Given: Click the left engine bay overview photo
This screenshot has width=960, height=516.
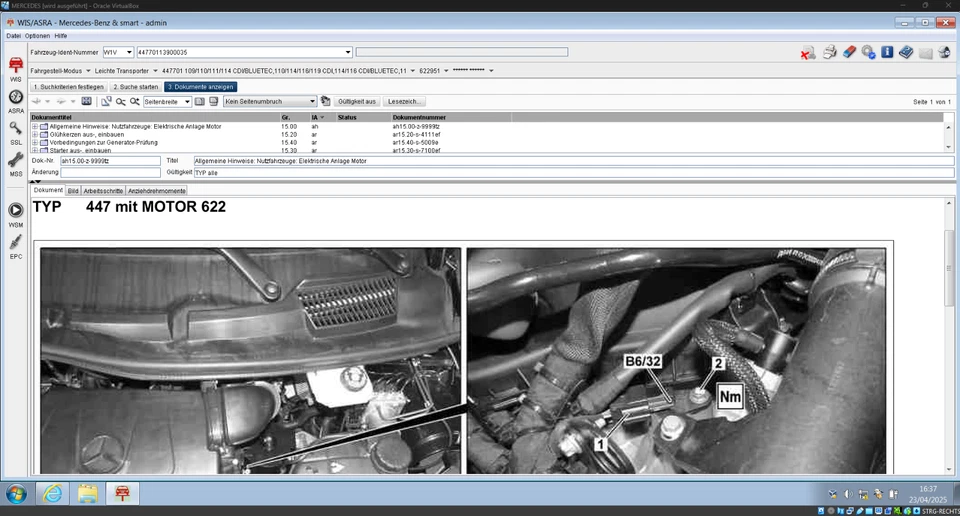Looking at the screenshot, I should click(251, 361).
